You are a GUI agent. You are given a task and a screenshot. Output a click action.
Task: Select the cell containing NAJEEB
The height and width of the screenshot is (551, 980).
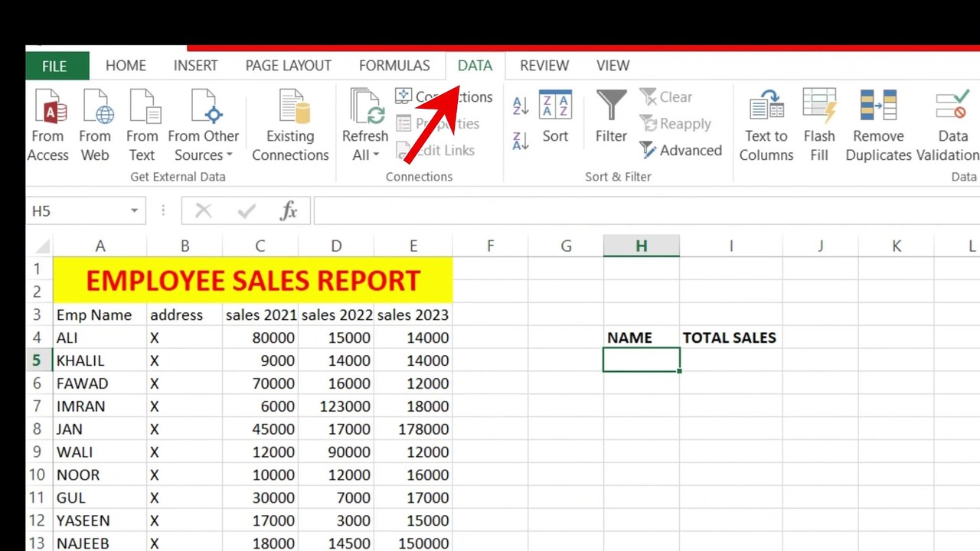click(x=100, y=543)
